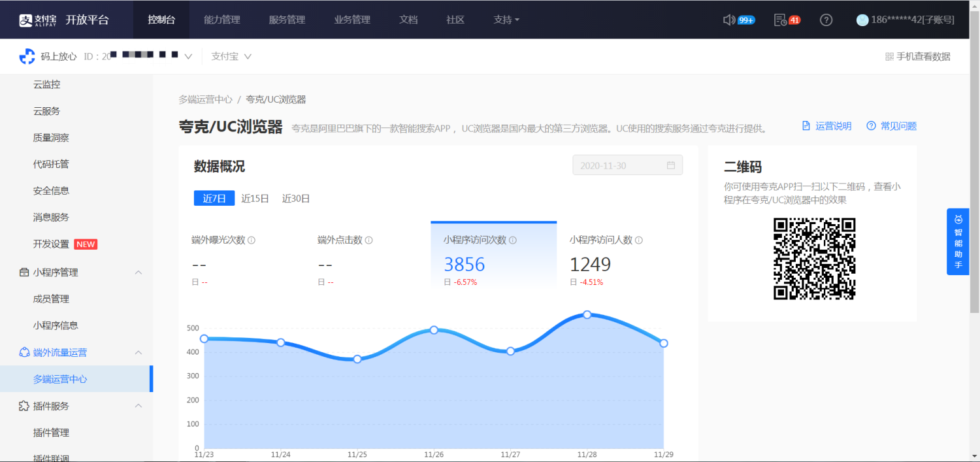Click the chart data point for 11/23
Viewport: 980px width, 462px height.
[204, 338]
